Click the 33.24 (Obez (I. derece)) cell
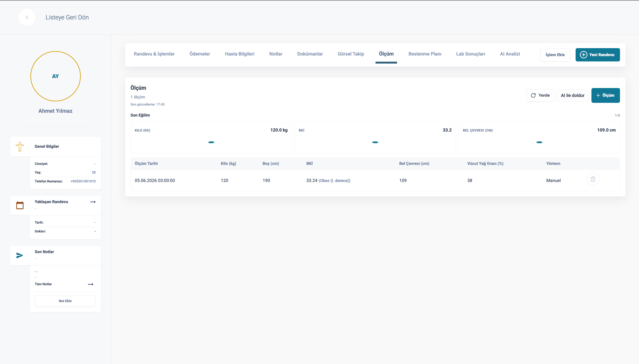 328,181
